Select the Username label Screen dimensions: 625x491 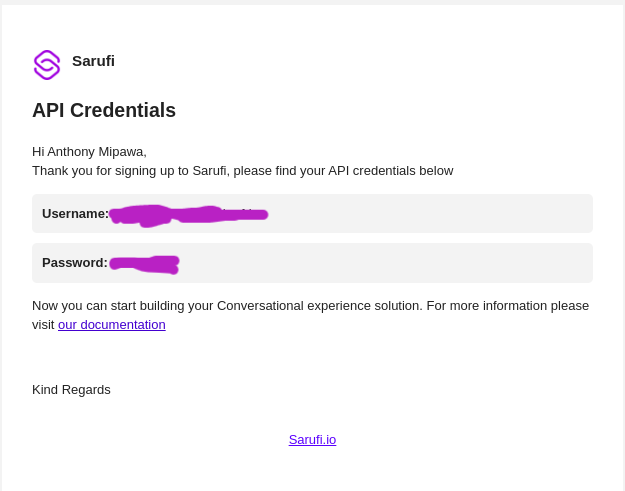pos(75,214)
